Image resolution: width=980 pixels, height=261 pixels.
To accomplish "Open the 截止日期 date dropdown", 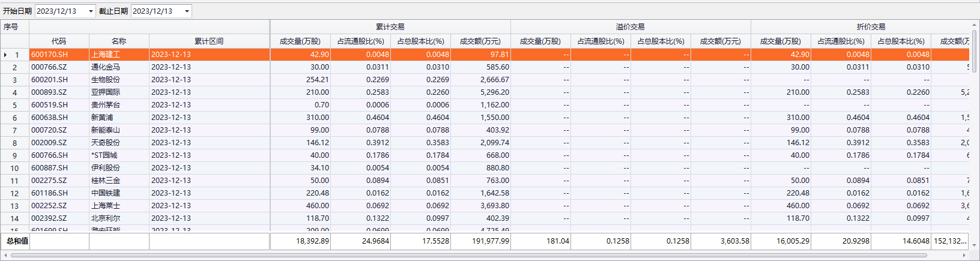I will pyautogui.click(x=187, y=11).
